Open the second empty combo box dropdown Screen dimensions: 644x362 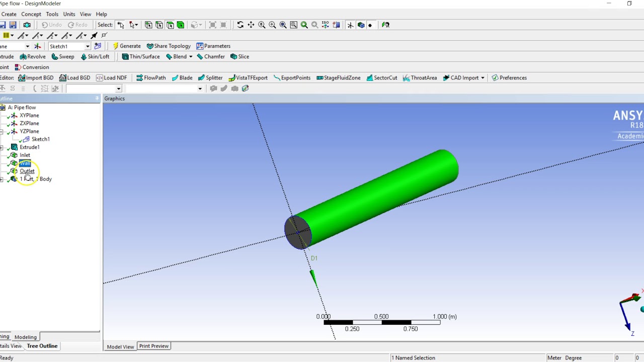coord(200,89)
